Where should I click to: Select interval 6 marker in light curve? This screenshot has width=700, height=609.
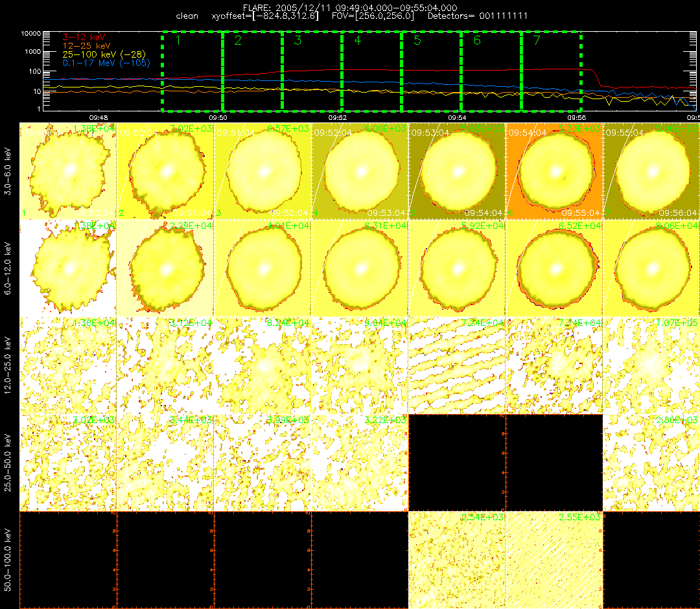(477, 41)
